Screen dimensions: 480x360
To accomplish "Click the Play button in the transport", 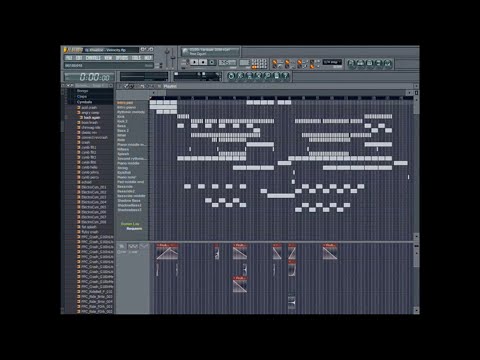I will tap(194, 62).
